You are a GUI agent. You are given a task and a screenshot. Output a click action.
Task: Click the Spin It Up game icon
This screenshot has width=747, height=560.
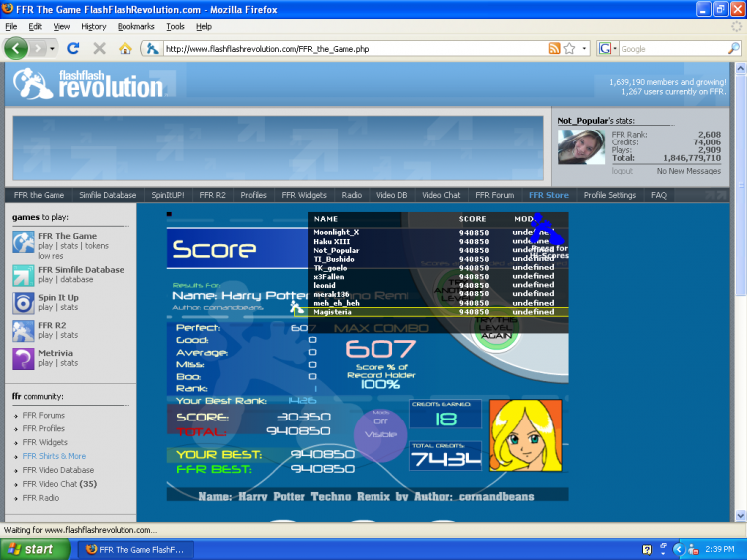pos(23,303)
